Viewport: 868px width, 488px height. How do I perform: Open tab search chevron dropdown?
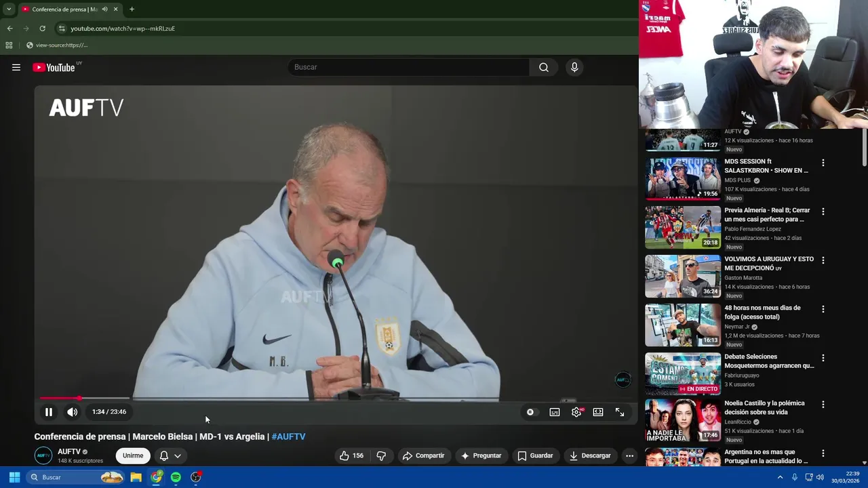(9, 9)
